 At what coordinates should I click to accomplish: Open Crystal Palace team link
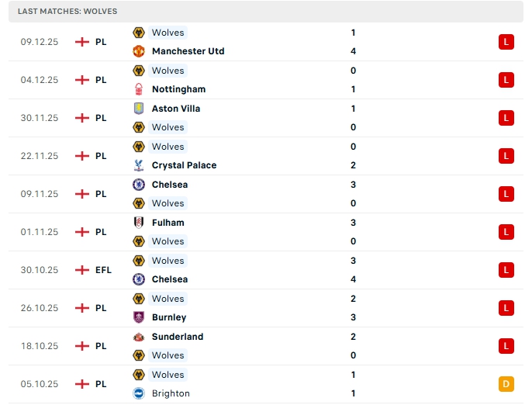(x=184, y=165)
